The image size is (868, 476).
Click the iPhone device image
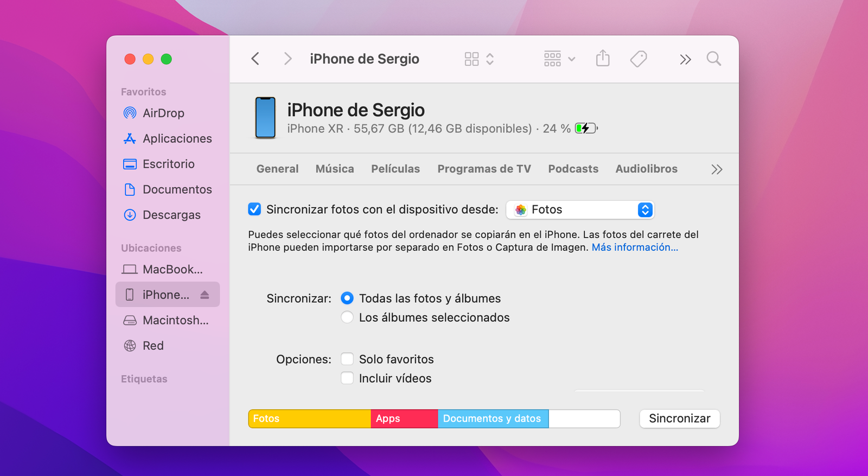pos(265,118)
